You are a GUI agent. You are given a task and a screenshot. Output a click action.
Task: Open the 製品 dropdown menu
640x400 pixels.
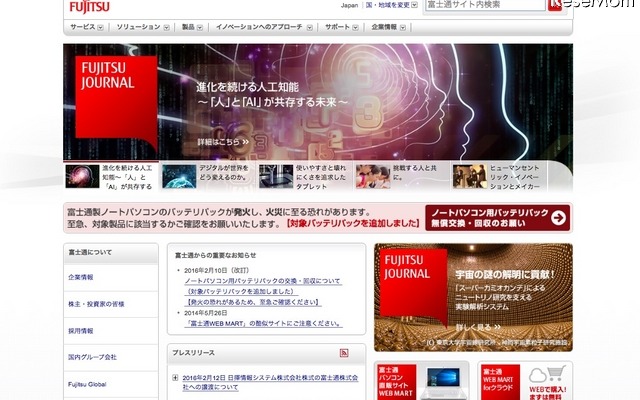(x=192, y=27)
